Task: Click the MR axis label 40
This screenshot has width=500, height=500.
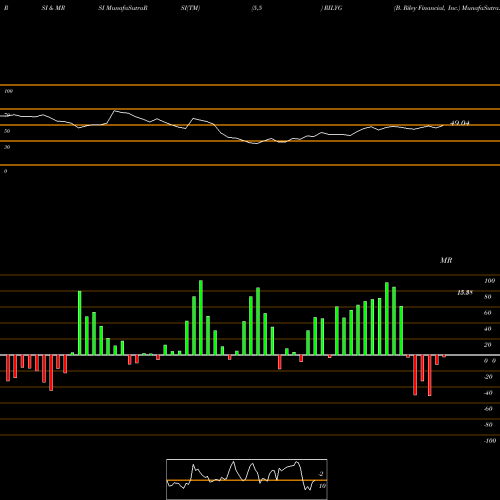Action: [x=488, y=329]
